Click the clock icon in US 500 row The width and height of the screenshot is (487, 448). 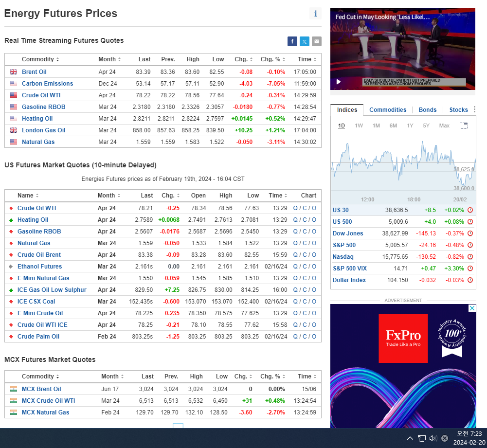point(470,222)
